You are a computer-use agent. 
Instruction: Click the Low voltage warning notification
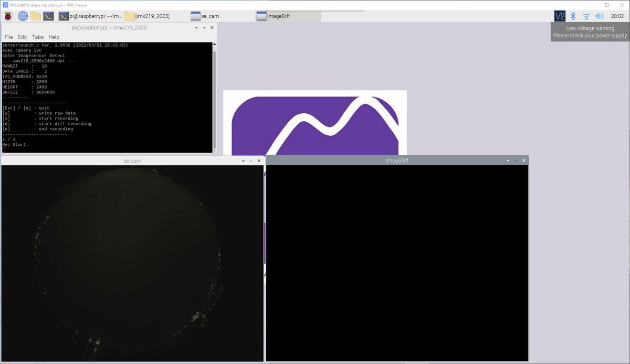coord(590,32)
